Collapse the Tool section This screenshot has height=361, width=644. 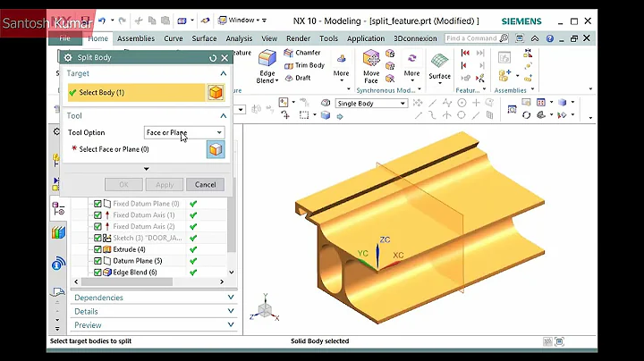(x=223, y=115)
